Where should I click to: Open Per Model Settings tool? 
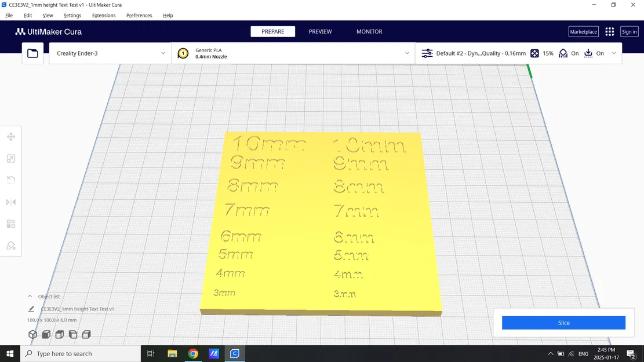pos(10,224)
